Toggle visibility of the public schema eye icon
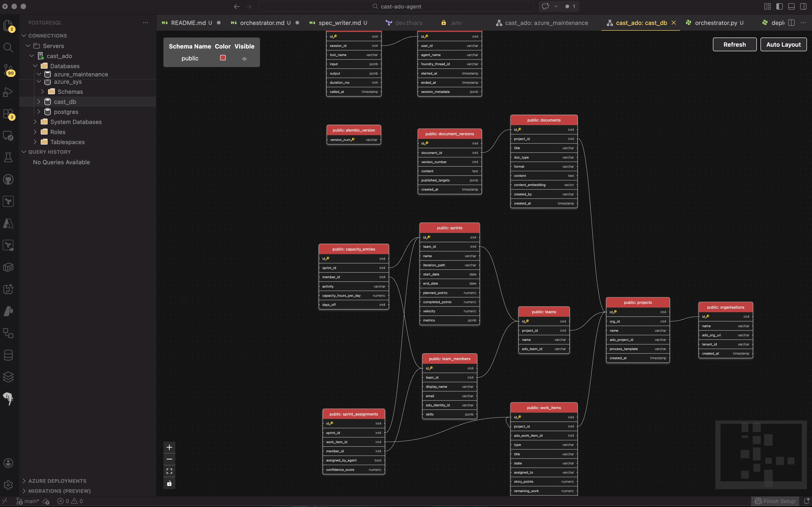 [x=244, y=59]
